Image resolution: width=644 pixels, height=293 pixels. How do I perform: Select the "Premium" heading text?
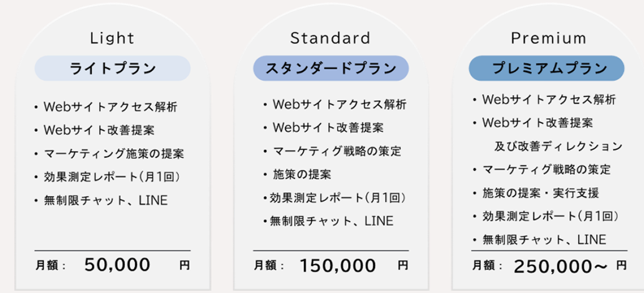click(549, 38)
